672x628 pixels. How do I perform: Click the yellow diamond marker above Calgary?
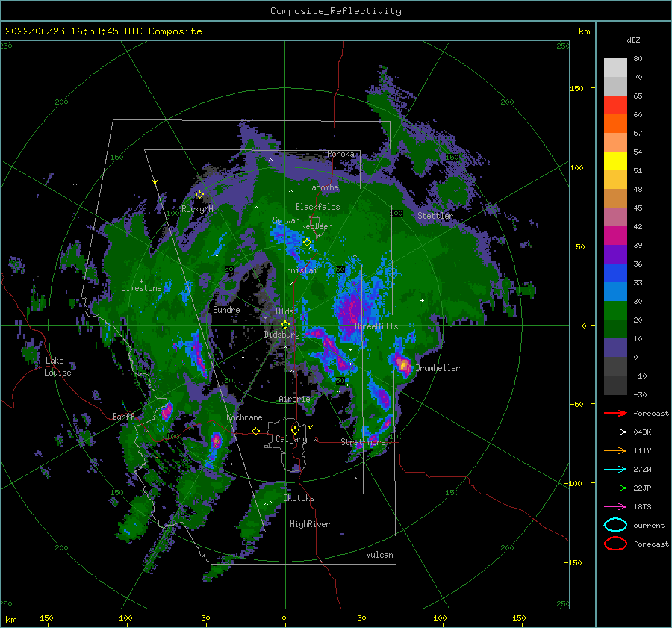coord(295,430)
